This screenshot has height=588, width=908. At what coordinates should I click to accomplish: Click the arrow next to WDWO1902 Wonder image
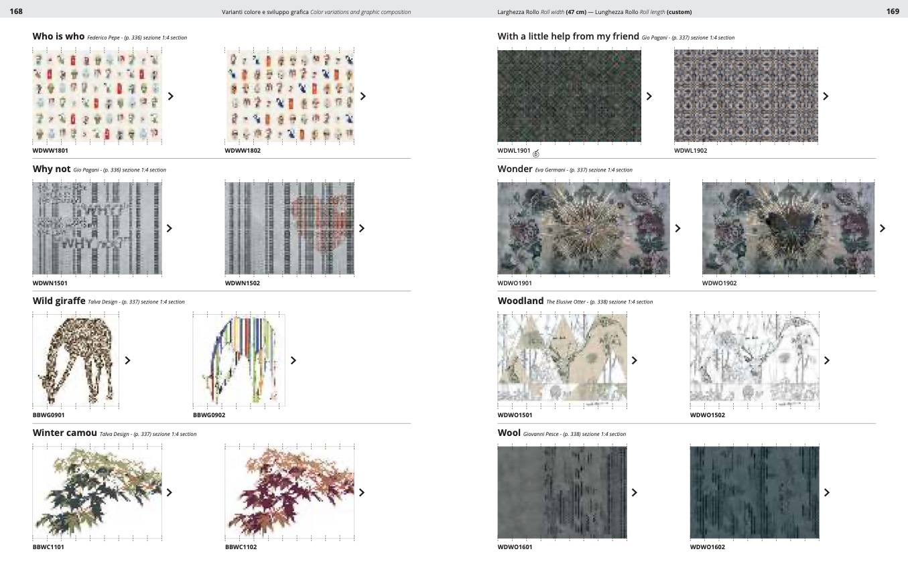(x=882, y=228)
